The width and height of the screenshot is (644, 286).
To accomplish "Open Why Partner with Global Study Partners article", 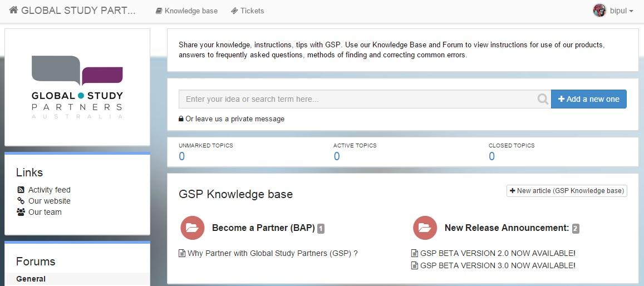I will [x=272, y=254].
